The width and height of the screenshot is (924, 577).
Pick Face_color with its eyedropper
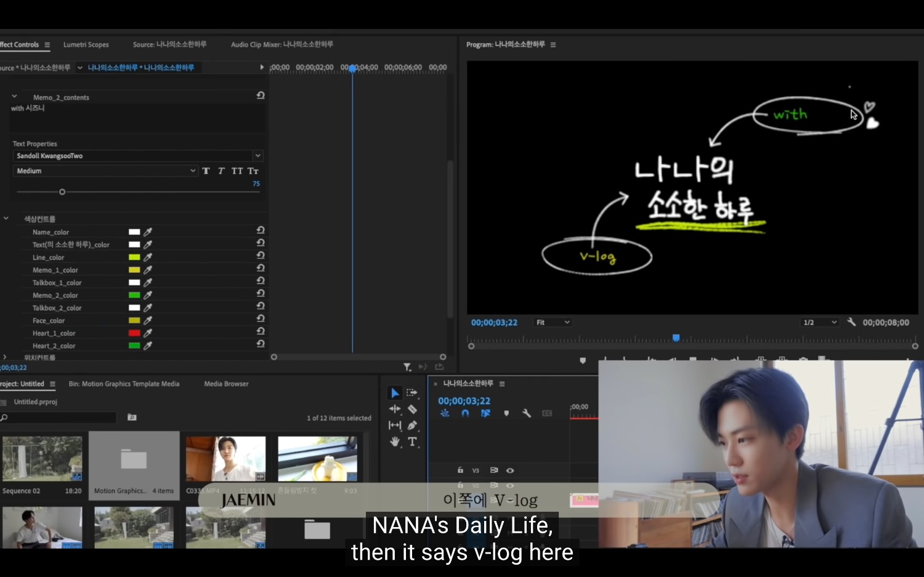coord(148,320)
